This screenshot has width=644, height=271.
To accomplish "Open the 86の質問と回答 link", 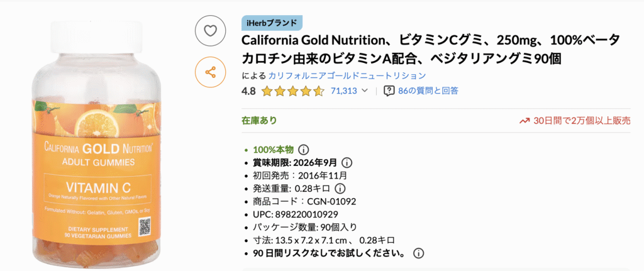I will (428, 91).
